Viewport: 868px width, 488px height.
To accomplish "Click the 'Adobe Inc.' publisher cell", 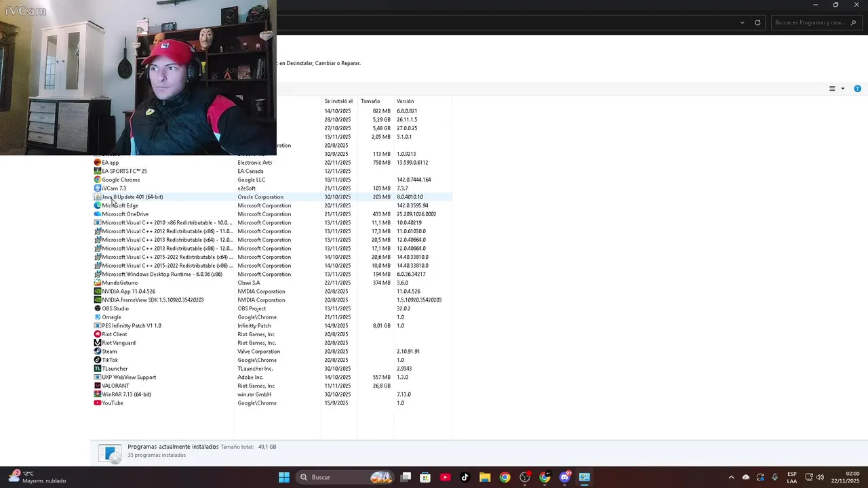I will (250, 378).
